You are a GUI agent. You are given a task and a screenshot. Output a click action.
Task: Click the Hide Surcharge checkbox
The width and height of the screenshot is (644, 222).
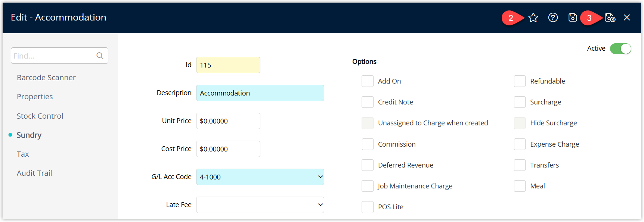[520, 123]
